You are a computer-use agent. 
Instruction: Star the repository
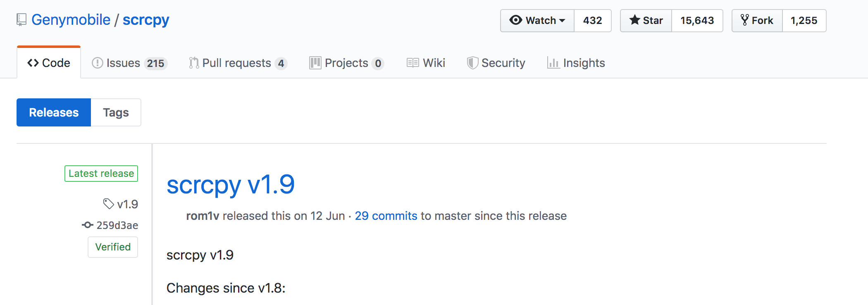pos(646,21)
